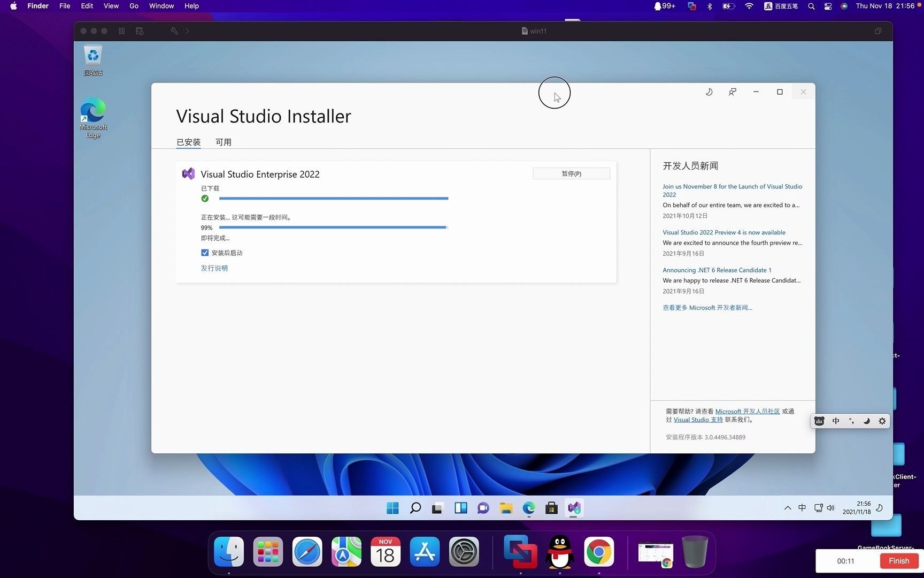Open Microsoft Store from Windows taskbar
924x578 pixels.
click(x=551, y=508)
